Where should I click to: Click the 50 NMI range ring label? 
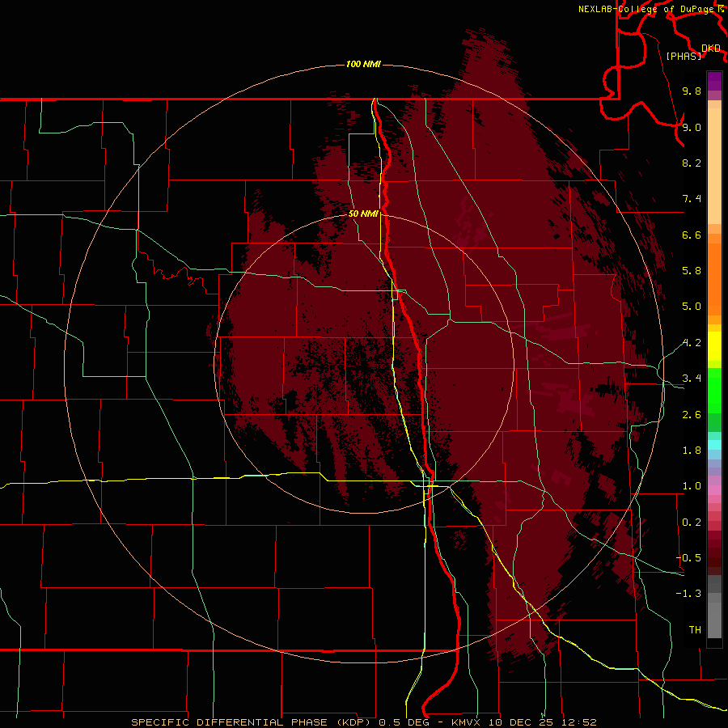363,214
